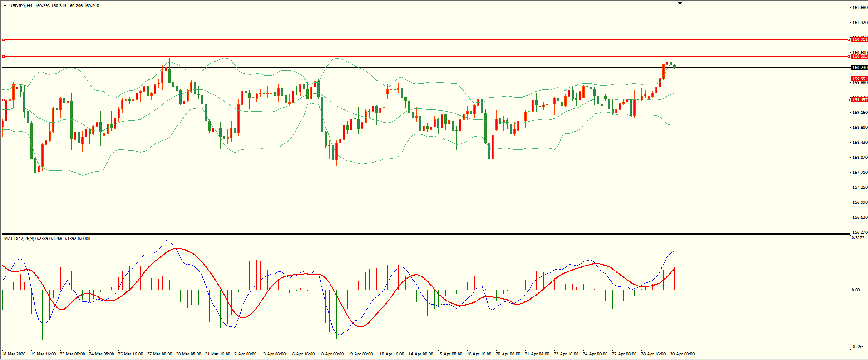Click the 30 Apr 00:00 time label
The width and height of the screenshot is (868, 360).
682,354
